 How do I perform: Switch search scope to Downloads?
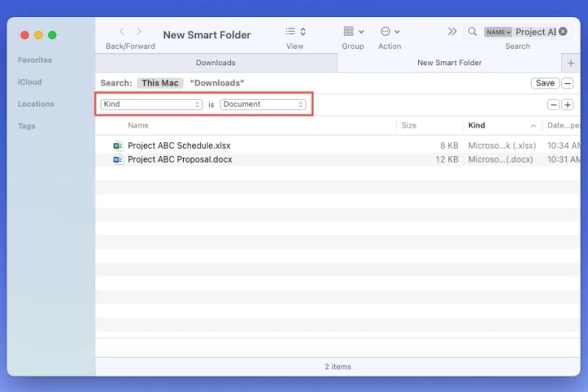click(216, 83)
